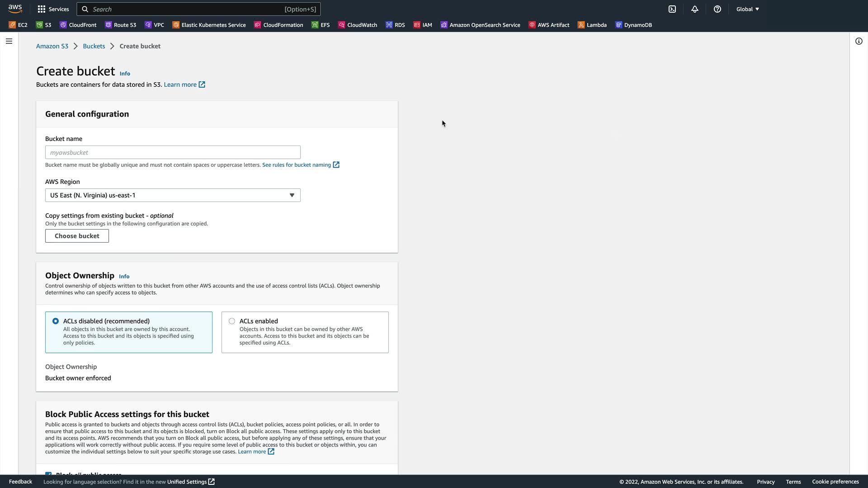Toggle the Block all public access checkbox
The image size is (868, 488).
(48, 473)
